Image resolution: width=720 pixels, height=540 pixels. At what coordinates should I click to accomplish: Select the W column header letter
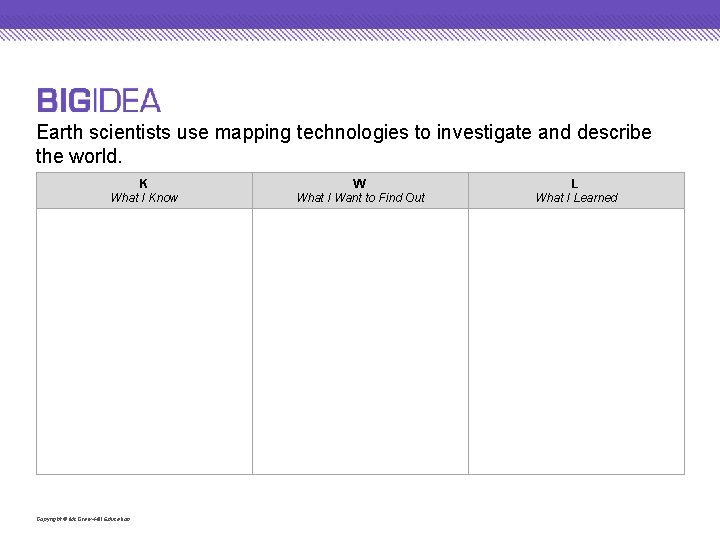click(x=360, y=184)
